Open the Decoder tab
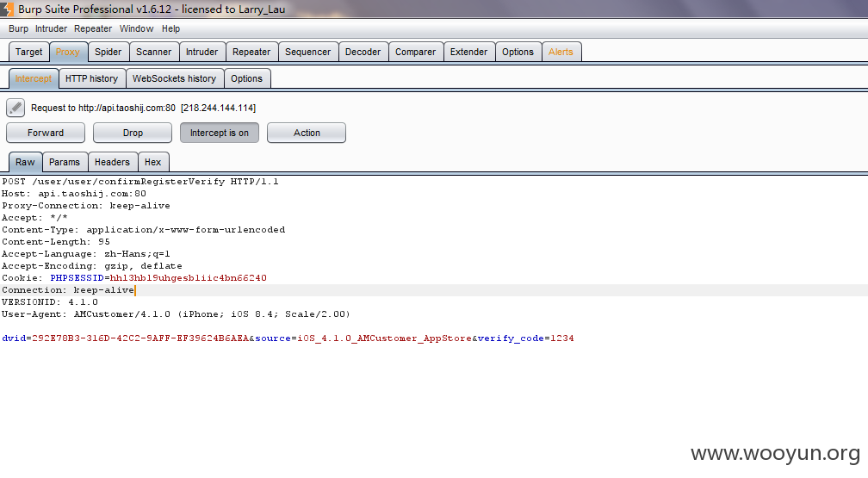868x478 pixels. [363, 52]
